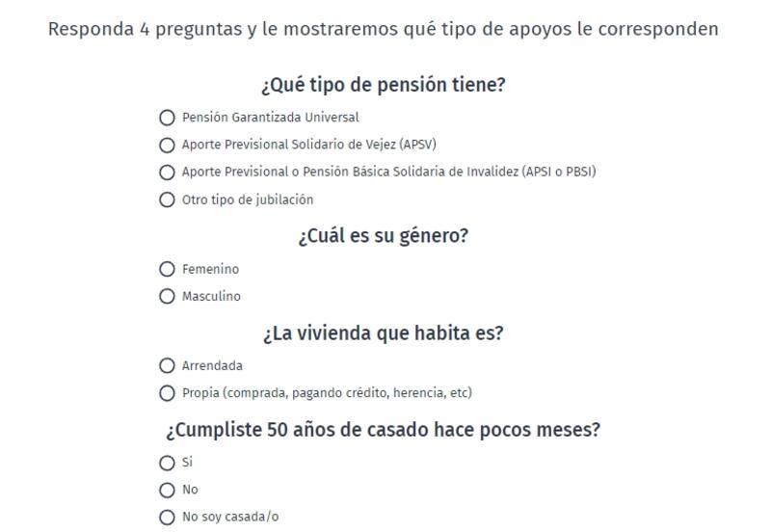
Task: Click the word herencia in the Propia label
Action: (415, 393)
